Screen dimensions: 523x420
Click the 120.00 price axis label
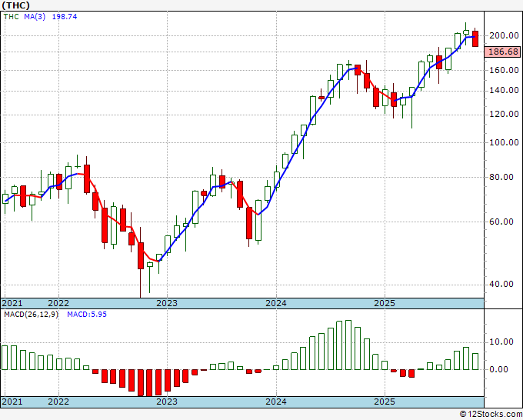pyautogui.click(x=504, y=114)
